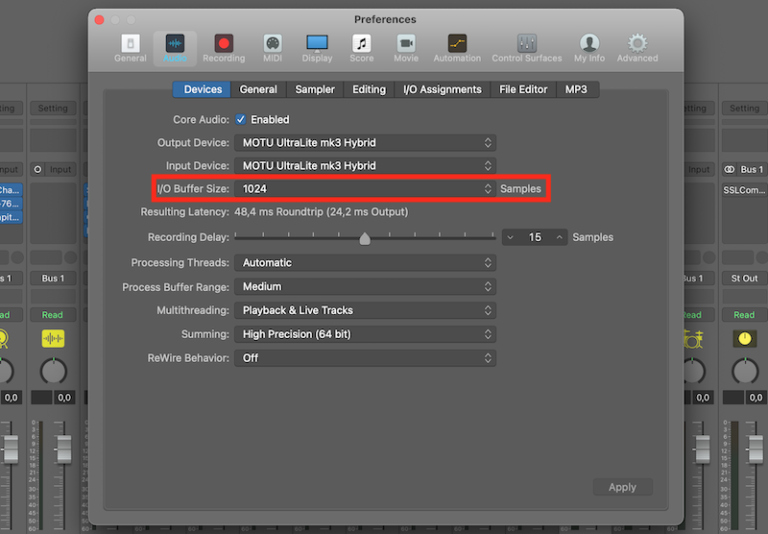Screen dimensions: 768x534
Task: Click the Read automation button on St Out channel
Action: pyautogui.click(x=744, y=315)
